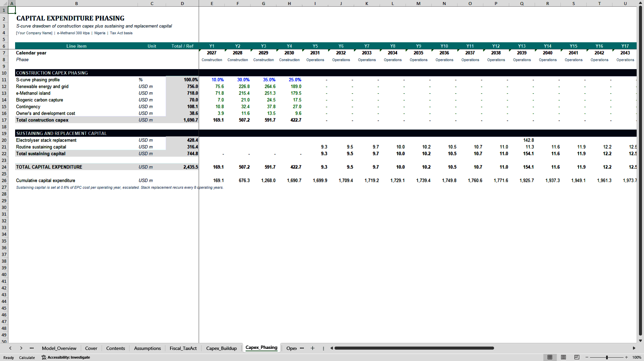Click the horizontal scrollbar thumb
The height and width of the screenshot is (361, 644).
click(414, 348)
